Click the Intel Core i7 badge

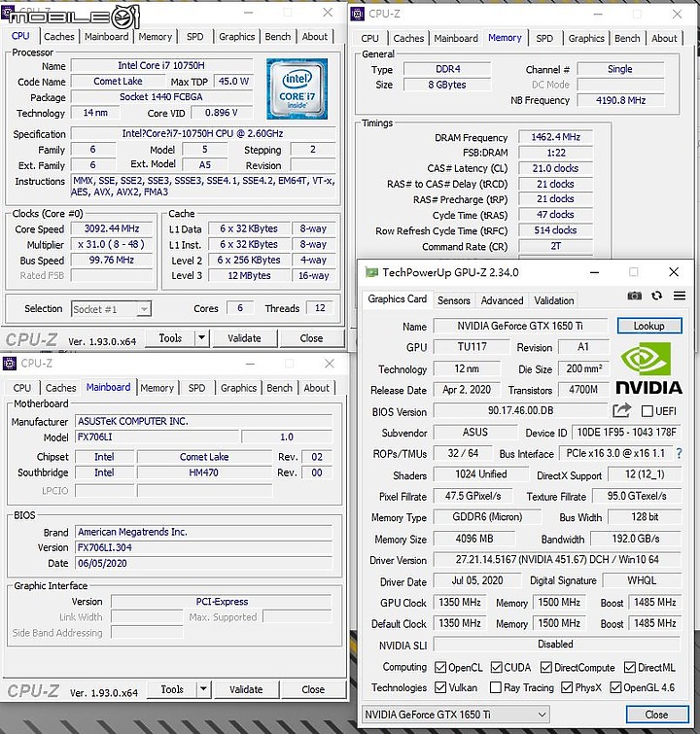coord(297,88)
